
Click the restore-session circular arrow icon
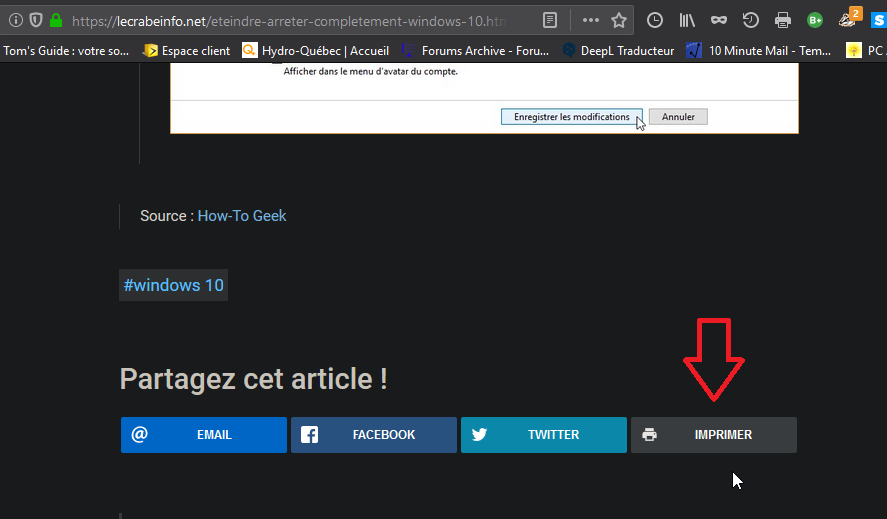(x=751, y=21)
